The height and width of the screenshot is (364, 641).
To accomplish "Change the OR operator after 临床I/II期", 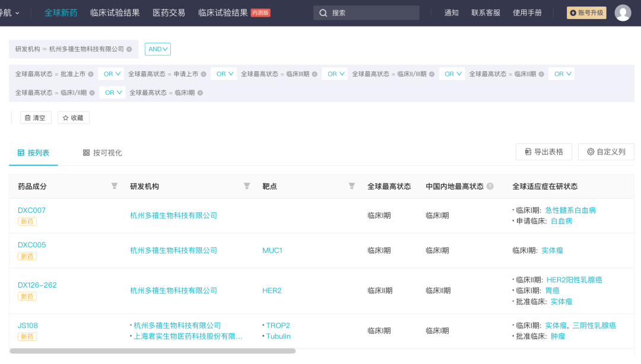I will [113, 93].
